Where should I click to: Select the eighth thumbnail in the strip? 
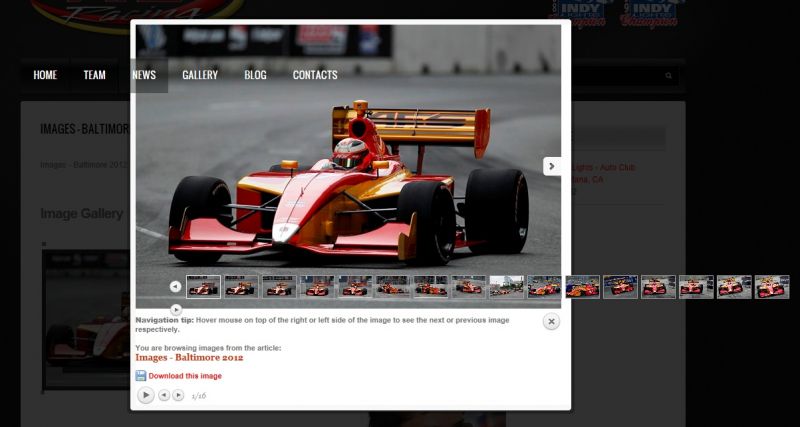click(x=468, y=287)
